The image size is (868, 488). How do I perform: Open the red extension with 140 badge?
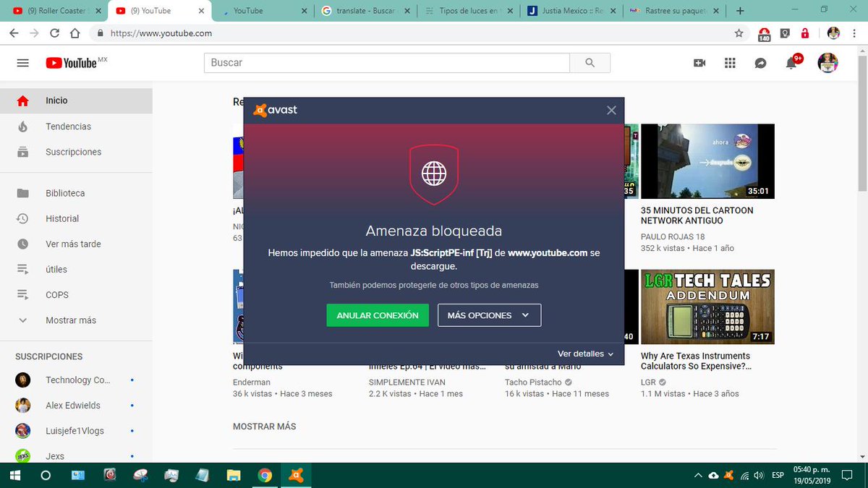(765, 33)
